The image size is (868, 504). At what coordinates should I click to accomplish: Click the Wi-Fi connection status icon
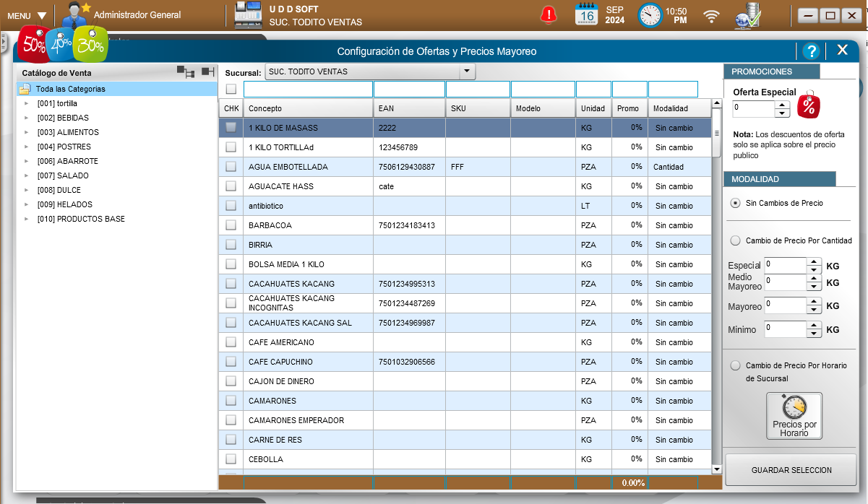point(712,16)
